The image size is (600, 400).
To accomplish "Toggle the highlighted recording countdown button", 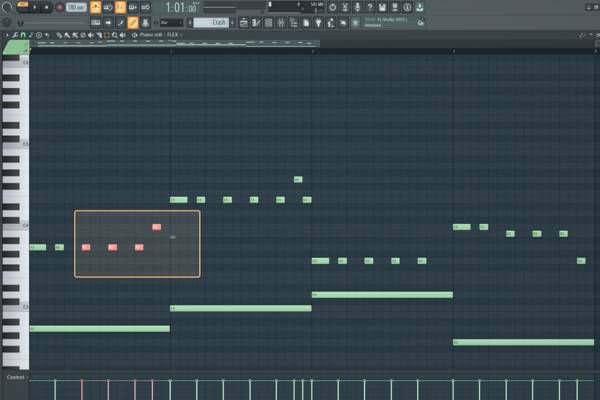I will (x=120, y=7).
